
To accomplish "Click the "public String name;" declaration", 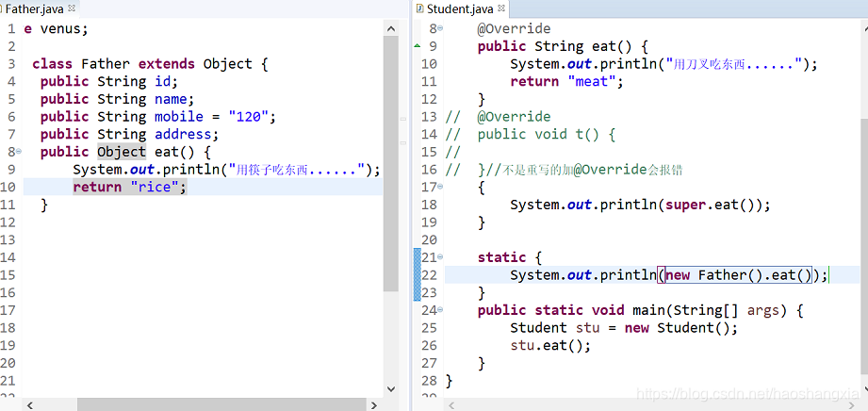I will pyautogui.click(x=118, y=99).
